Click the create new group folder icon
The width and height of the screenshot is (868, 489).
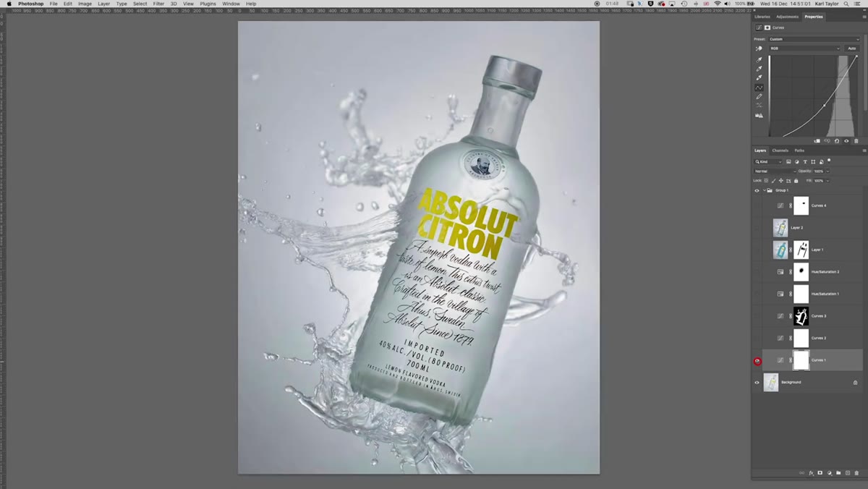pos(838,472)
